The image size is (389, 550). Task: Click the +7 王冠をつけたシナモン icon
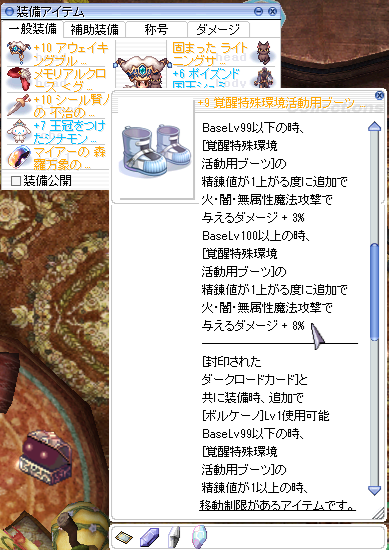(x=20, y=131)
